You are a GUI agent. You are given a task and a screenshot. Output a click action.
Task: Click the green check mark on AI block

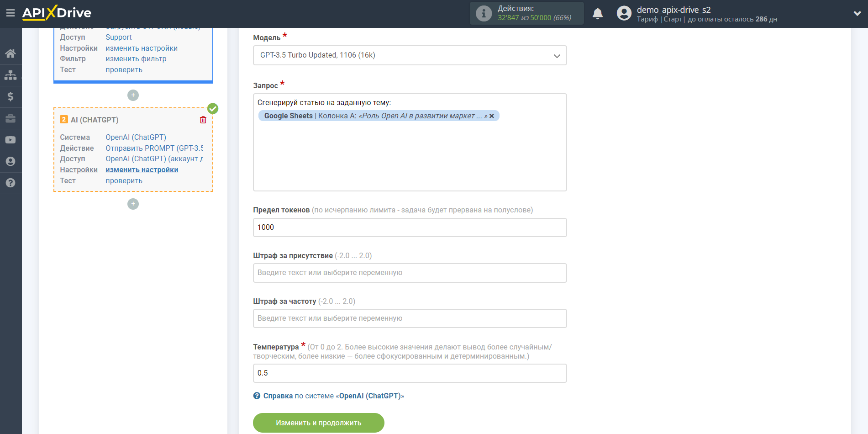213,109
